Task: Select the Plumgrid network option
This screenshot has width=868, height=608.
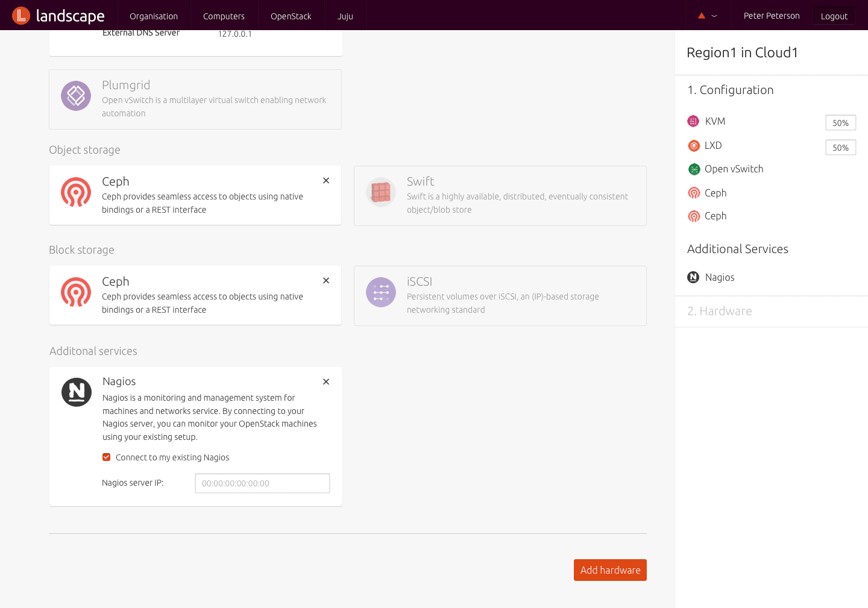Action: [x=195, y=99]
